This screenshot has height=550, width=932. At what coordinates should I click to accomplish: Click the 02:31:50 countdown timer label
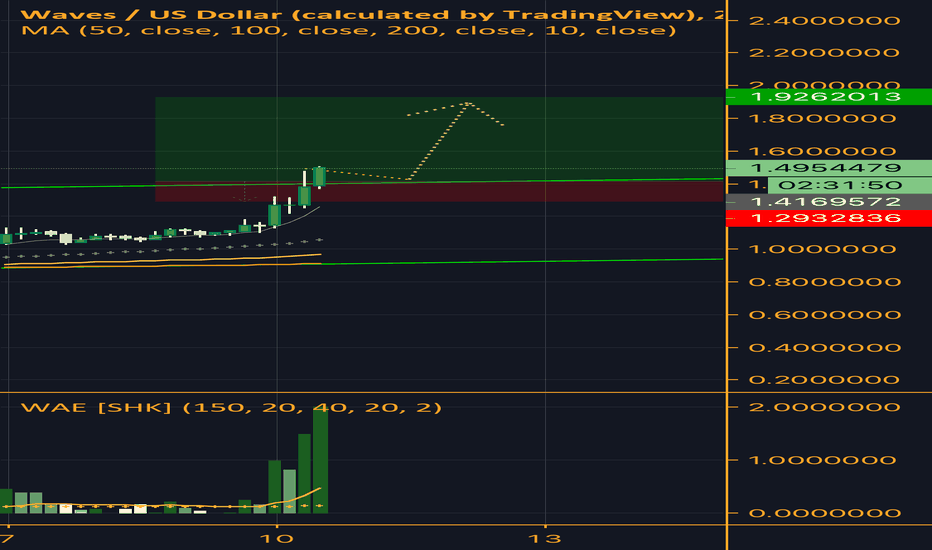pyautogui.click(x=849, y=185)
